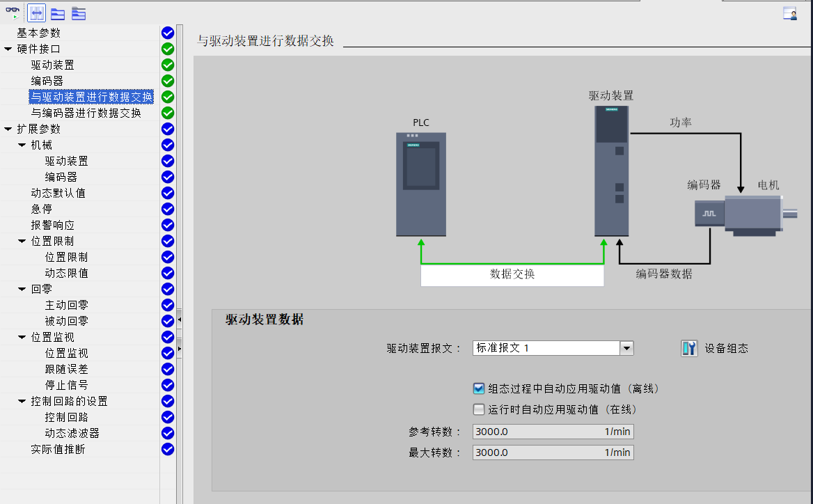Enable 运行时自动应用驱动值（在线）checkbox
The image size is (813, 504).
(x=479, y=410)
